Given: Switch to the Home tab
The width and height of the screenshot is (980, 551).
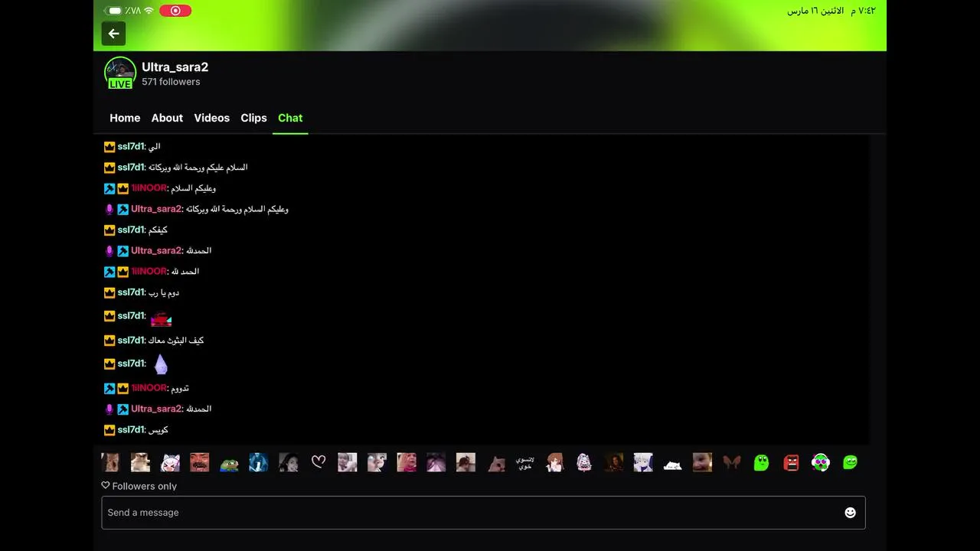Looking at the screenshot, I should click(x=125, y=118).
